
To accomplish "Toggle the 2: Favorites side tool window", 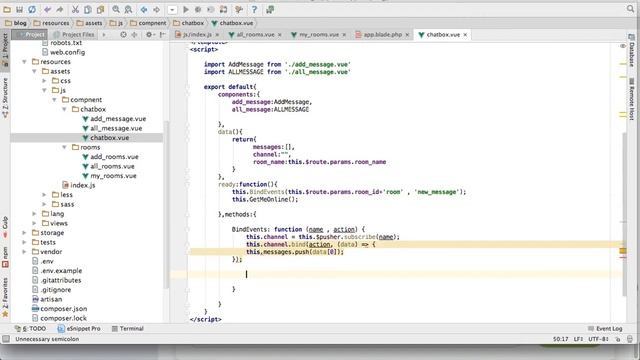I will click(5, 297).
